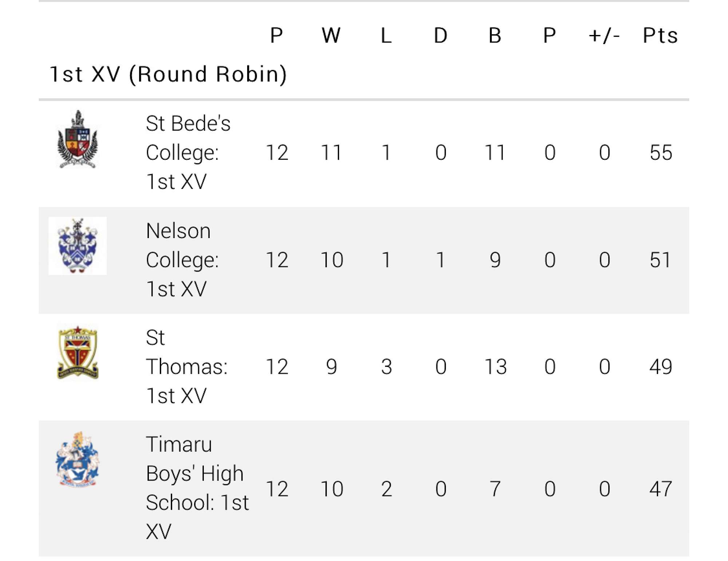Open Timaru Boys' High School: 1st XV
The height and width of the screenshot is (561, 728).
[197, 488]
